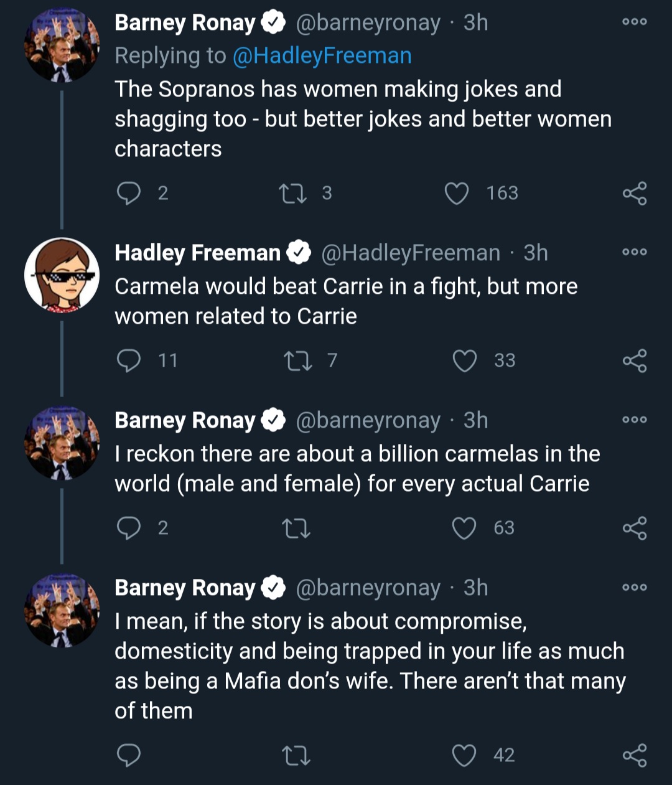Like the Mafia don's wife tweet
This screenshot has width=672, height=785.
tap(464, 755)
